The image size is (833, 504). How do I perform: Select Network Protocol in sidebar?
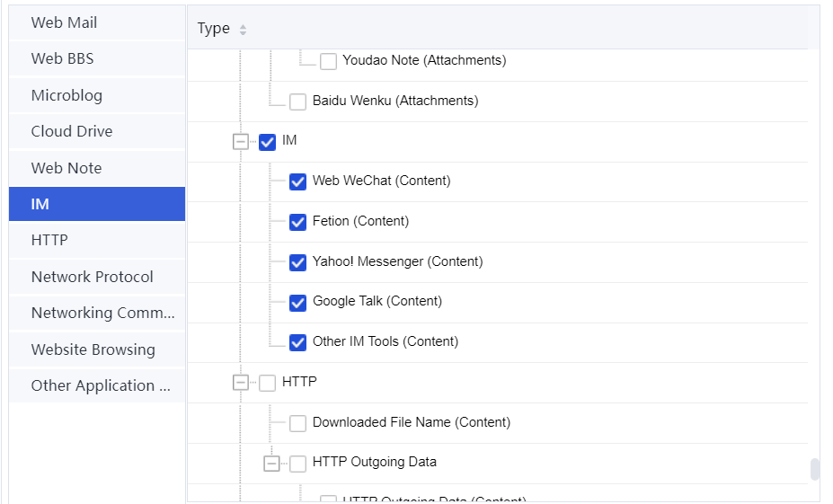tap(97, 277)
